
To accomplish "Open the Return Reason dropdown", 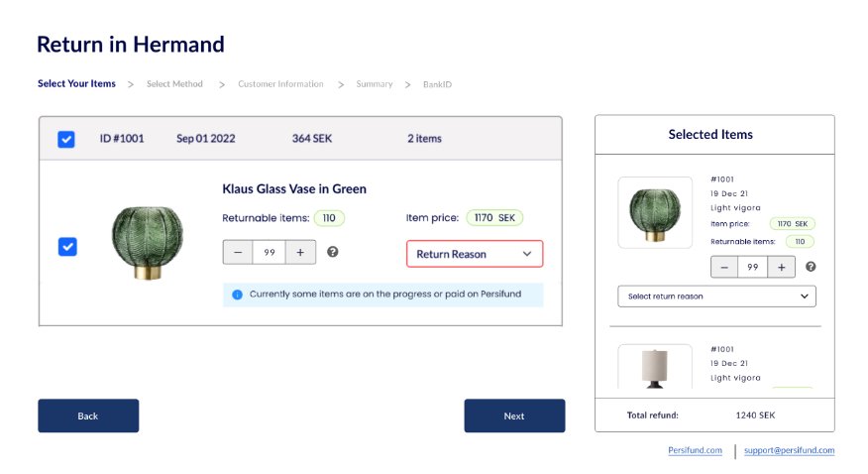I will (x=475, y=254).
